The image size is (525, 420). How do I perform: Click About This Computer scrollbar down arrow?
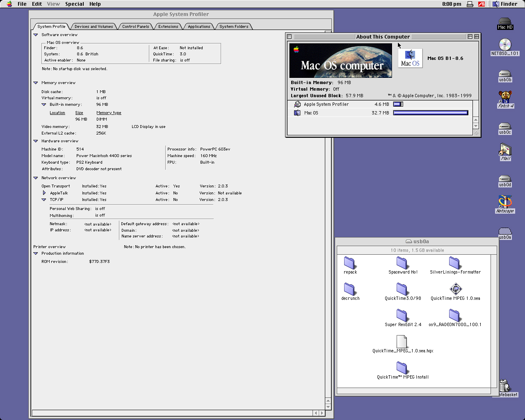476,126
